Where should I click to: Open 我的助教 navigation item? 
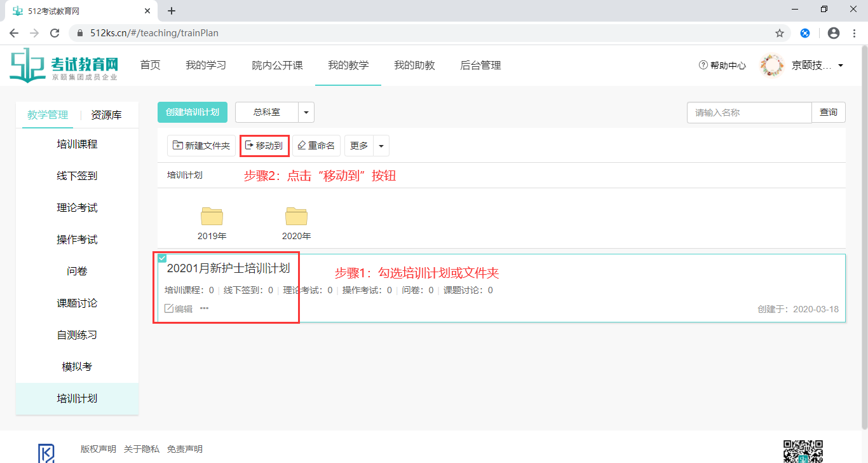click(x=414, y=65)
